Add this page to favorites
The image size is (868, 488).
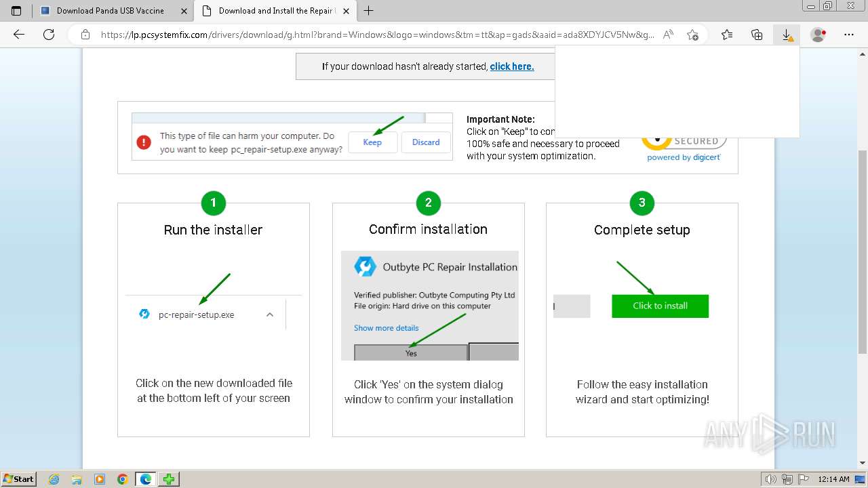tap(692, 35)
